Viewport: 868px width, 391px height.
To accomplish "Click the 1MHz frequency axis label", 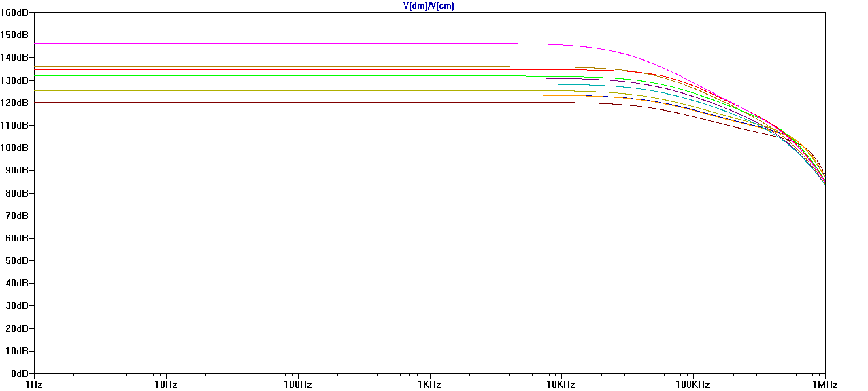I will click(x=826, y=385).
